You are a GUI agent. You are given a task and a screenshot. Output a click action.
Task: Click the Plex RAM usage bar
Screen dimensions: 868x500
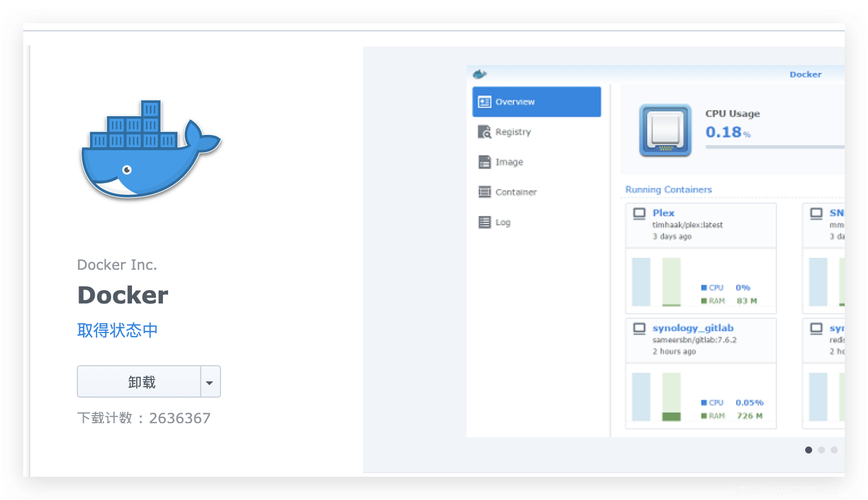coord(671,282)
